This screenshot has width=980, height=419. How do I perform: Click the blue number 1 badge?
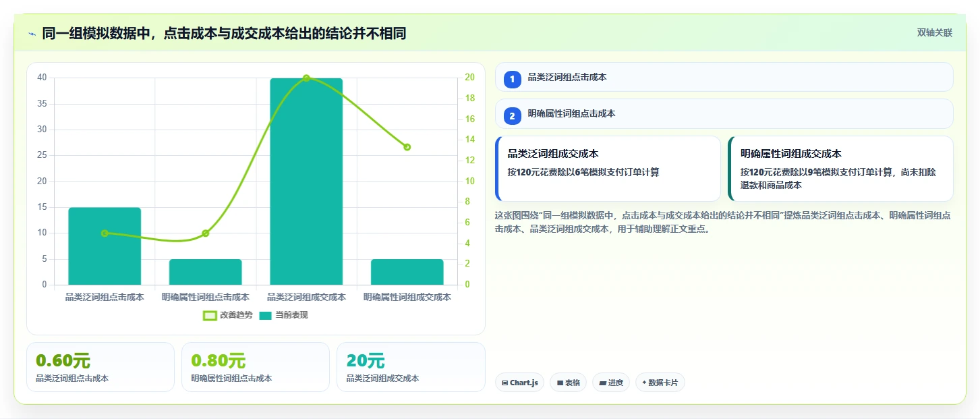(512, 80)
